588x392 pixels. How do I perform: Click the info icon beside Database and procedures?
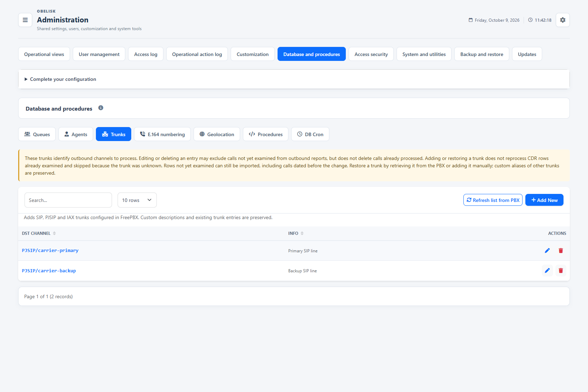(101, 108)
